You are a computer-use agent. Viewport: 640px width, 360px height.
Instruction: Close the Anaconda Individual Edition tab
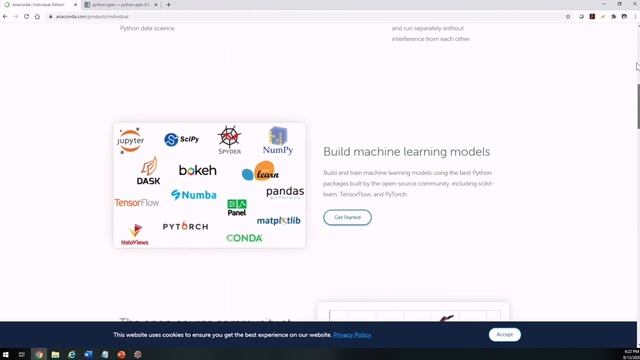pos(75,5)
